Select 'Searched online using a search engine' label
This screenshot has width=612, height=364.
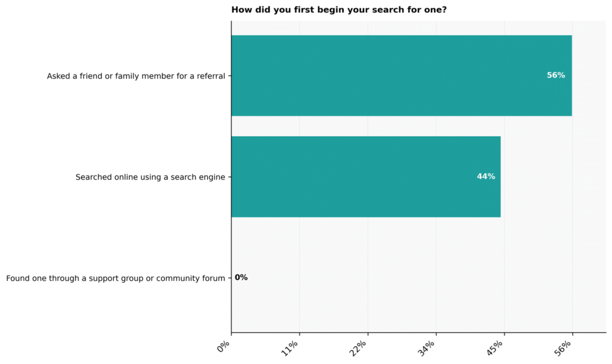click(x=150, y=177)
